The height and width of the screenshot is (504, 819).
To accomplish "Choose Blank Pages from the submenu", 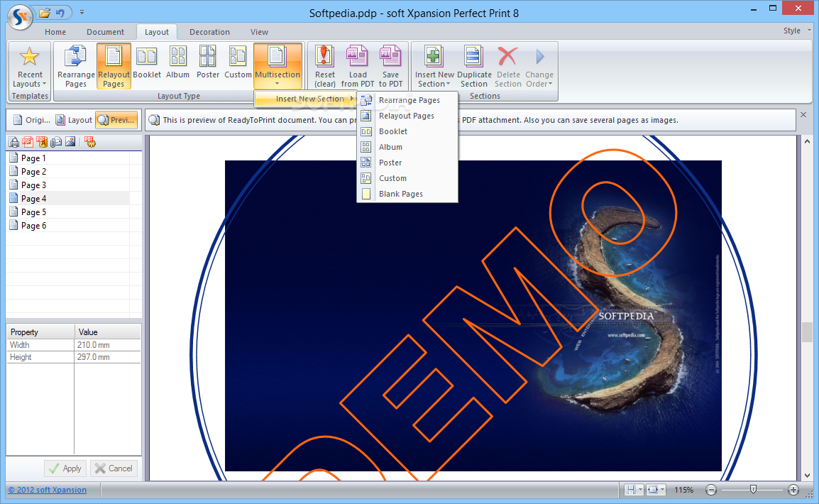I will pyautogui.click(x=408, y=195).
